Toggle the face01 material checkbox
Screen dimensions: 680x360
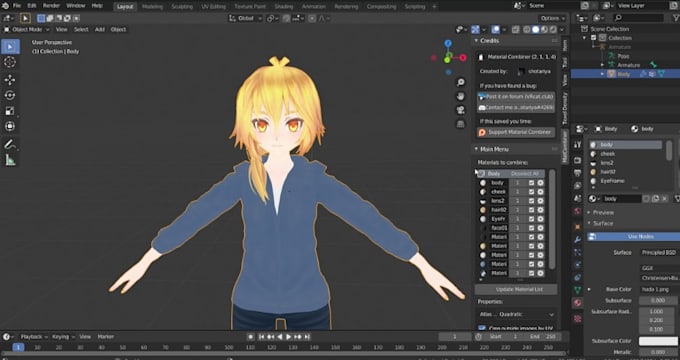click(531, 228)
